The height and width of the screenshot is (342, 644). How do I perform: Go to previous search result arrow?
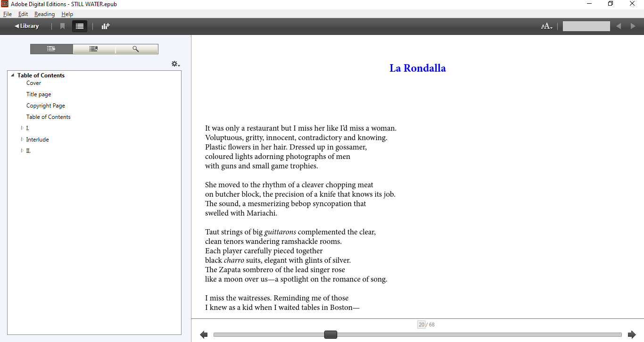(x=619, y=26)
